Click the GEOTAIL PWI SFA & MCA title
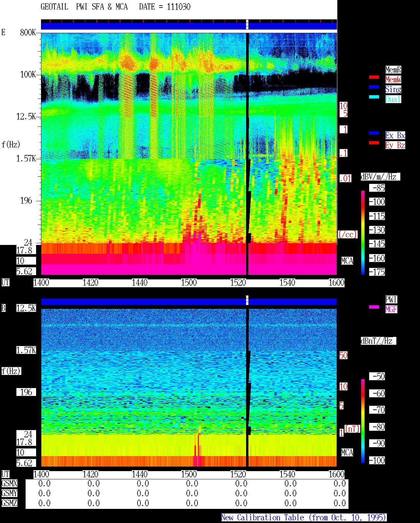This screenshot has width=420, height=523. 84,7
